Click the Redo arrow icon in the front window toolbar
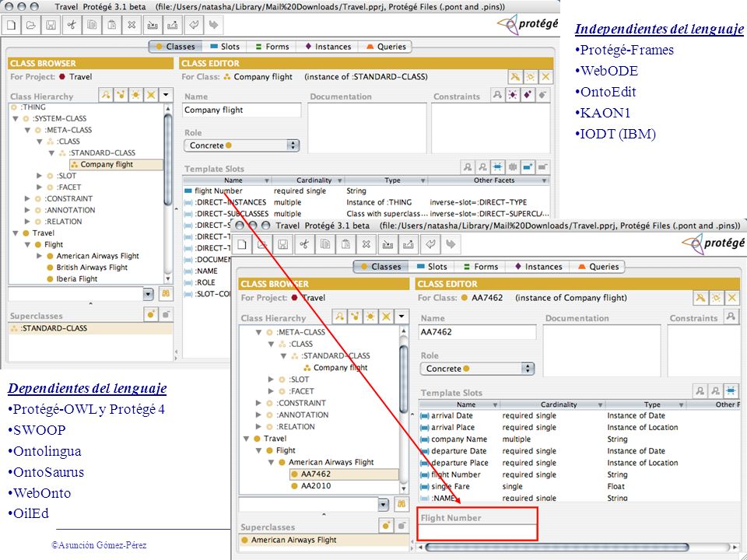The image size is (747, 560). (x=451, y=244)
